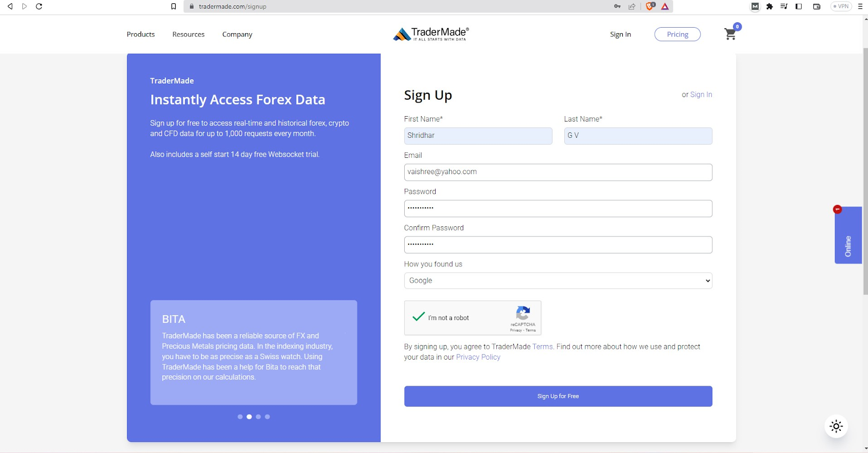Open the Brave Wallet icon
Image resolution: width=868 pixels, height=453 pixels.
(x=816, y=7)
